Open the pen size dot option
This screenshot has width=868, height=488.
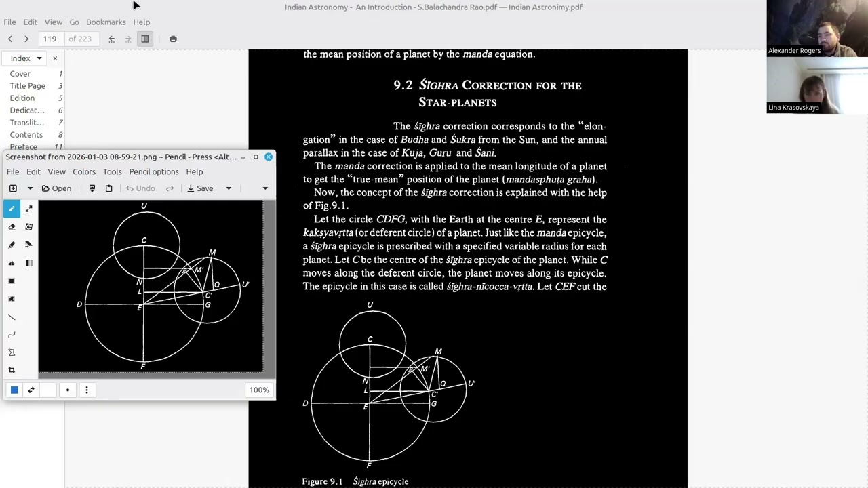tap(68, 390)
